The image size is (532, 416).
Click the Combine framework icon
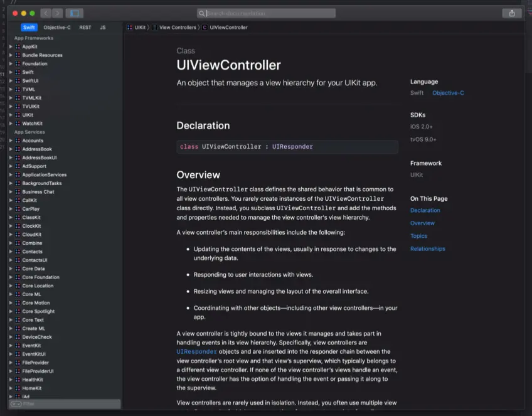click(x=18, y=243)
